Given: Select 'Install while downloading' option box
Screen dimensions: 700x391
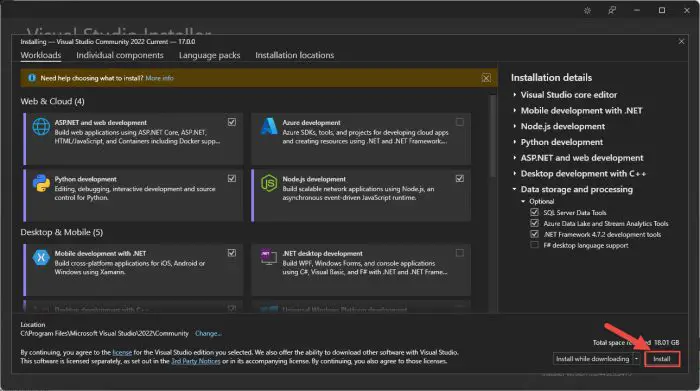Looking at the screenshot, I should (592, 358).
